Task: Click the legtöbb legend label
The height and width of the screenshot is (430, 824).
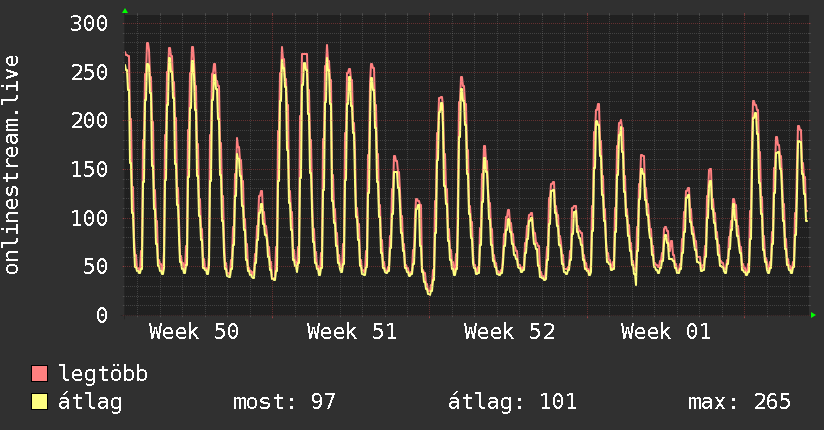Action: pyautogui.click(x=103, y=374)
